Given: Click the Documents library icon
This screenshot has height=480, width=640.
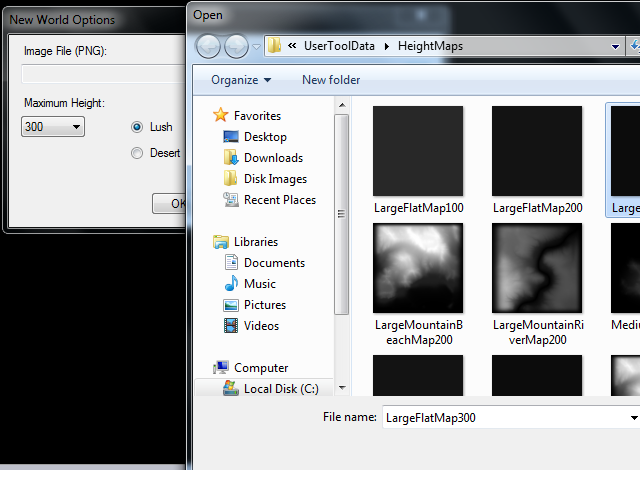Looking at the screenshot, I should point(231,262).
